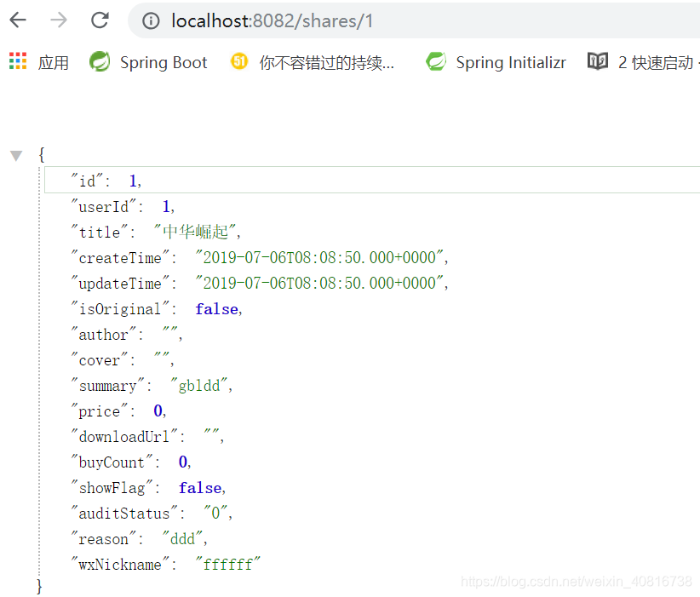Screen dimensions: 700x597
Task: Click the "price" key
Action: 100,411
